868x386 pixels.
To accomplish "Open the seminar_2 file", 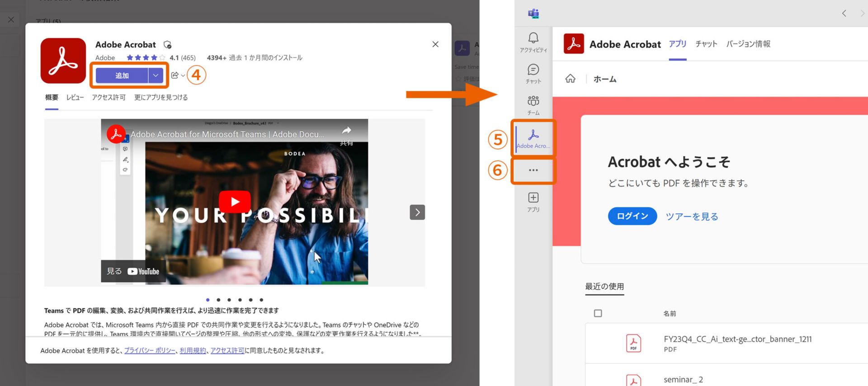I will click(683, 380).
